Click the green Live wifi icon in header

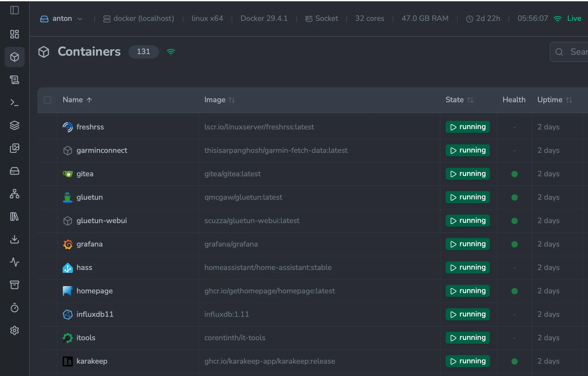point(558,19)
